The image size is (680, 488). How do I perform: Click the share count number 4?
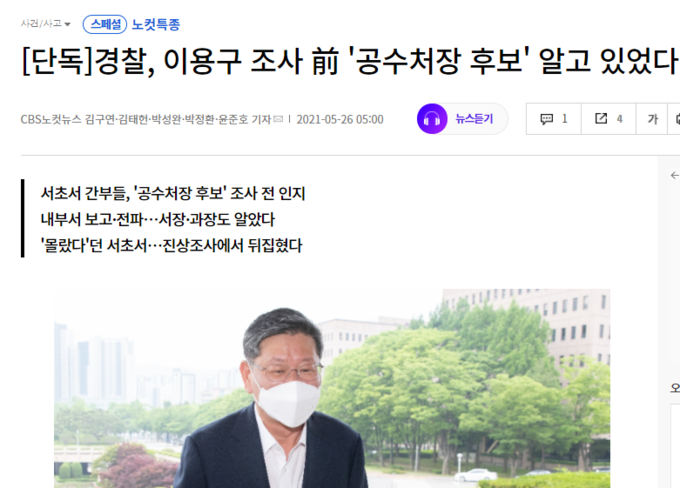tap(619, 119)
